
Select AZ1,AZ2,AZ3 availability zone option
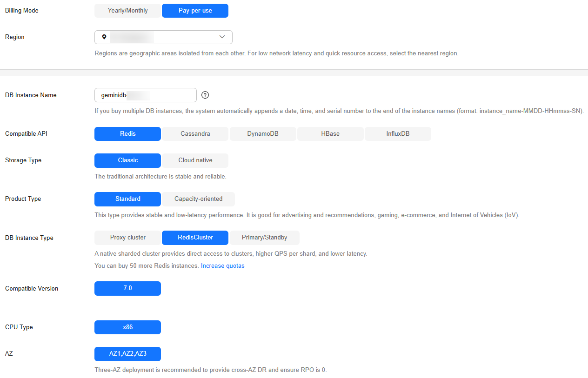point(128,354)
